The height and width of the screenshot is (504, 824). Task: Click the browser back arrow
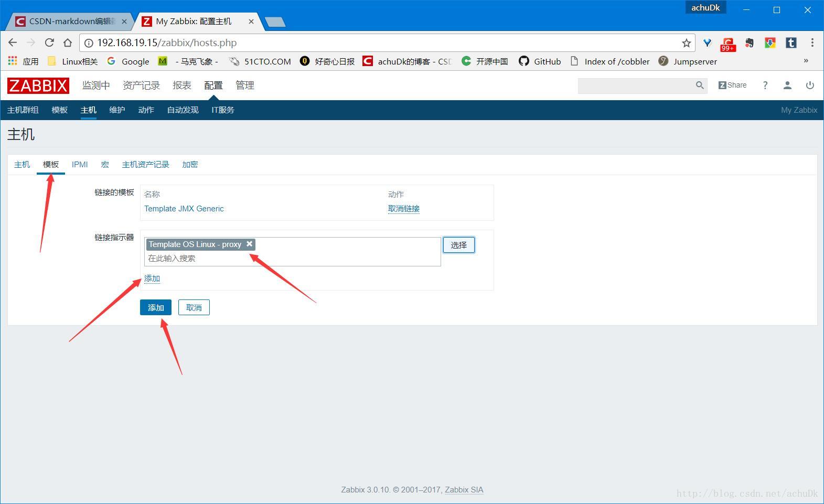click(13, 42)
